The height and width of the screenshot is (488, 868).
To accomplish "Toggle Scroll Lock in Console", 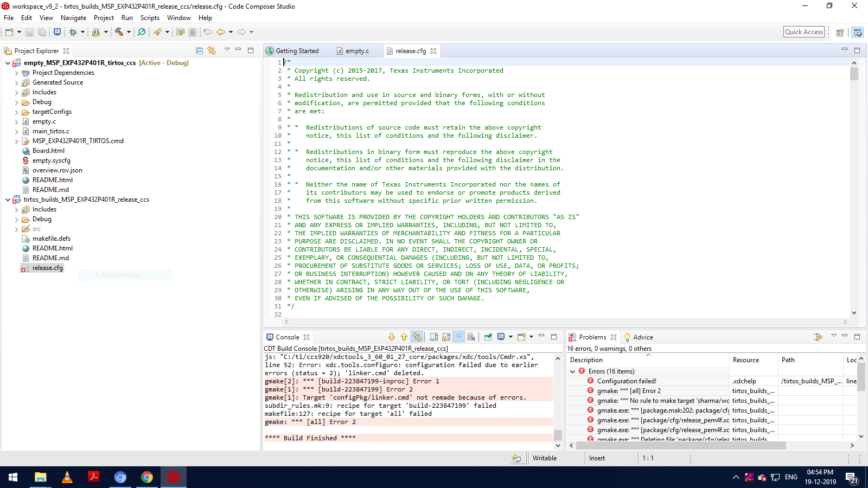I will pos(446,337).
